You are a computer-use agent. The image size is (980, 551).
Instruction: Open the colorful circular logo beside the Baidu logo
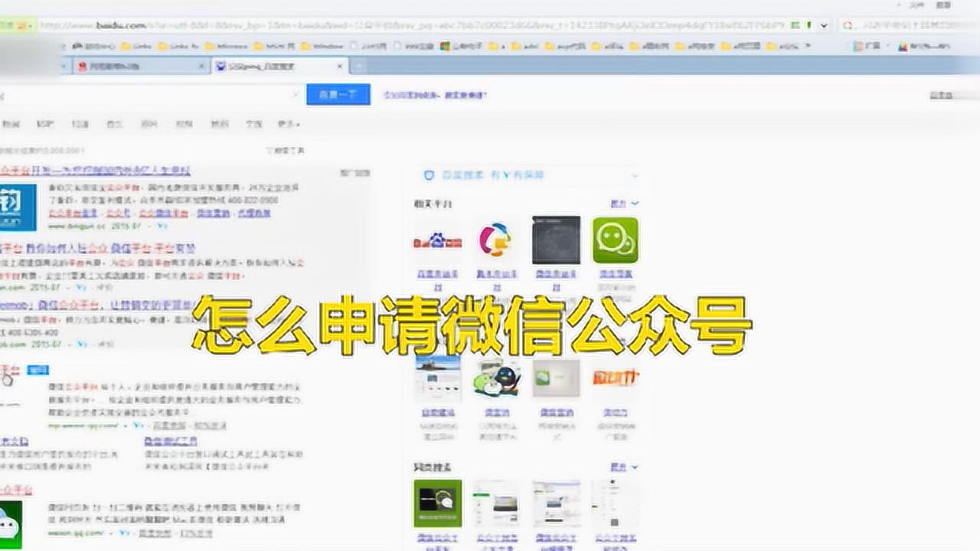pyautogui.click(x=495, y=240)
